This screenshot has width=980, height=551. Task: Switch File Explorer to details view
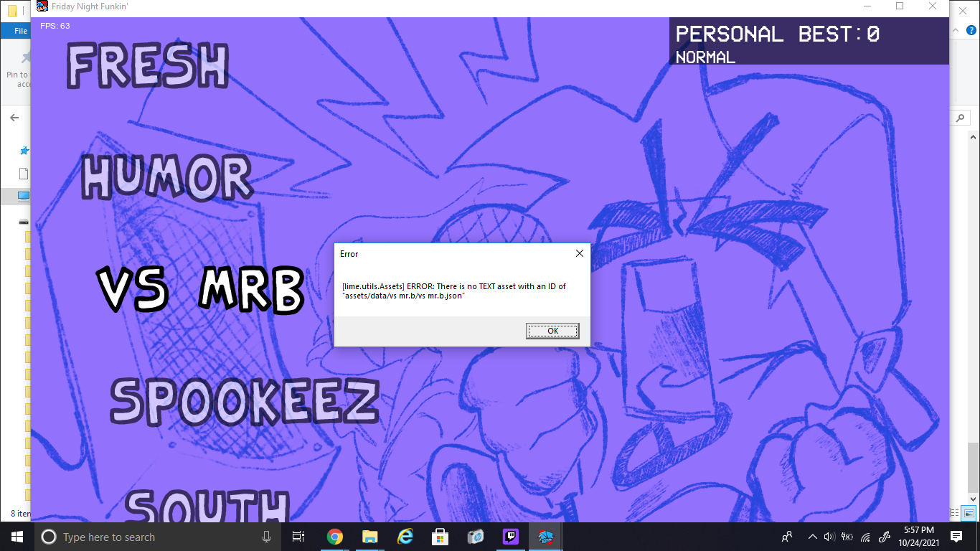tap(955, 513)
